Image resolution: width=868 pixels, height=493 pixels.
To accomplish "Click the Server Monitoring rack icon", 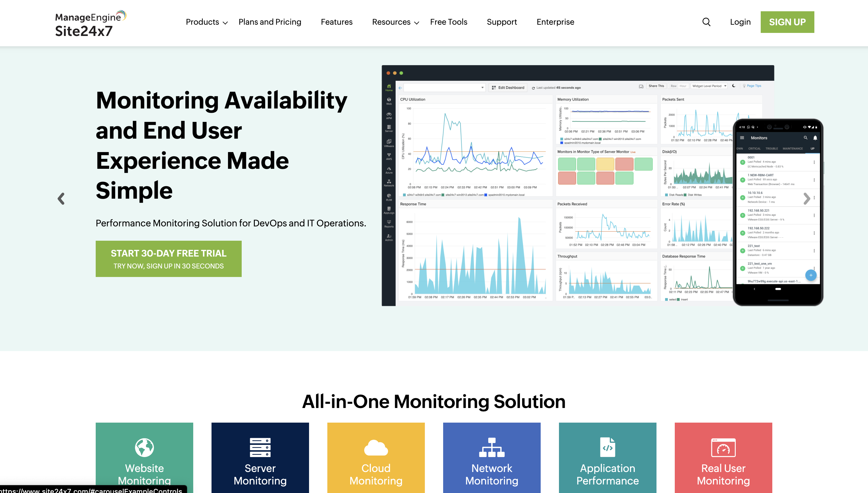I will tap(260, 447).
